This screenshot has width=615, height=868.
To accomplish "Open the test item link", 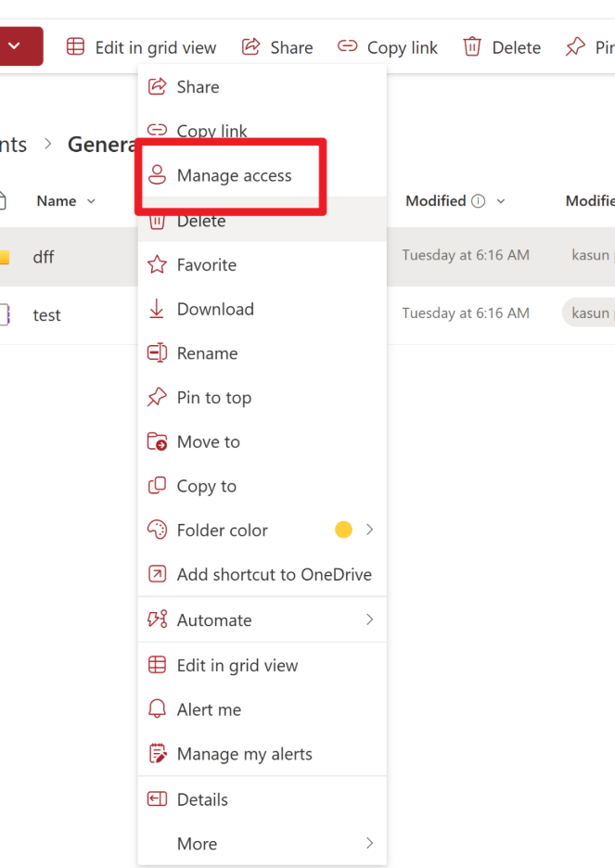I will (46, 315).
